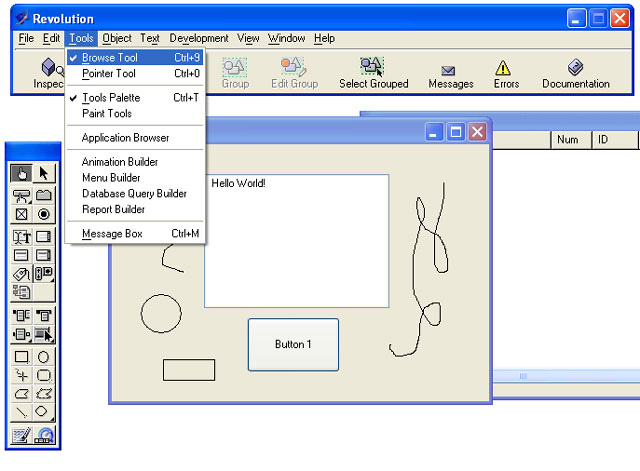This screenshot has height=471, width=640.
Task: Open the Edit menu
Action: coord(51,38)
